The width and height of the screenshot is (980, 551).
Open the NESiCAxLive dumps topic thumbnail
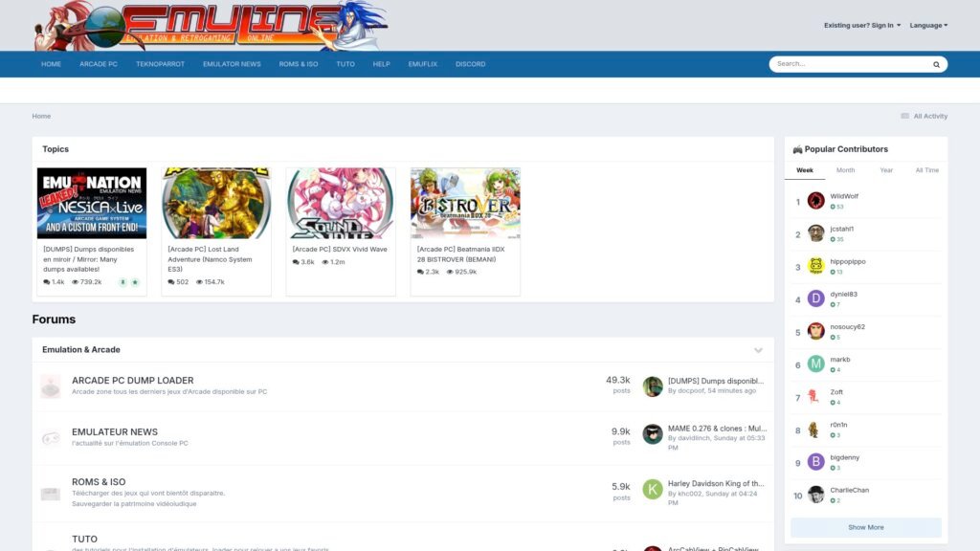point(91,203)
